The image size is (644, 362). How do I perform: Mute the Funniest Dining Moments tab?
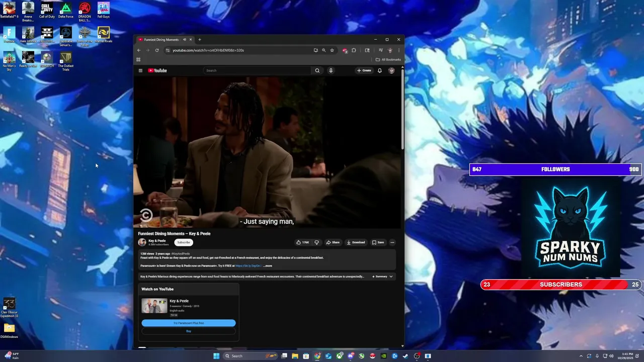(x=185, y=40)
